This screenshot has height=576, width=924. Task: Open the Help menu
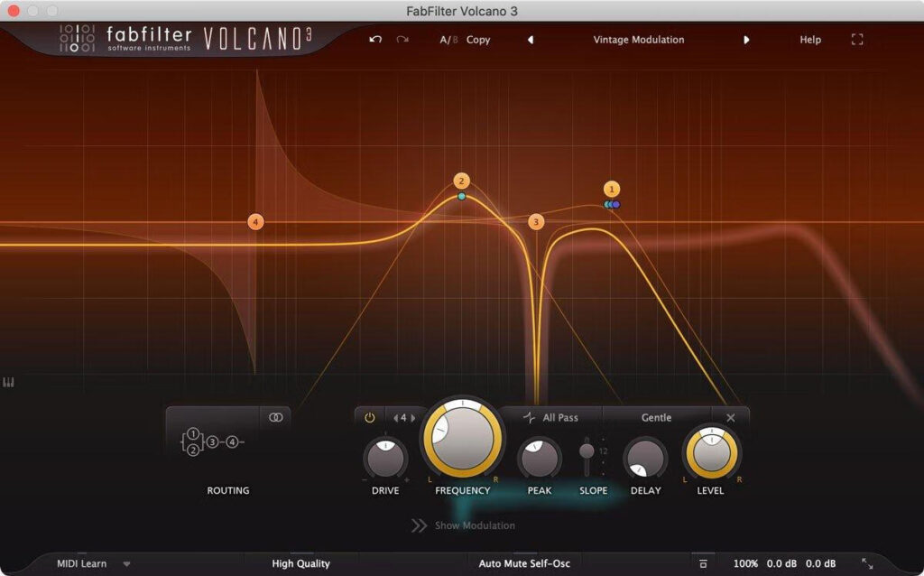(x=809, y=40)
